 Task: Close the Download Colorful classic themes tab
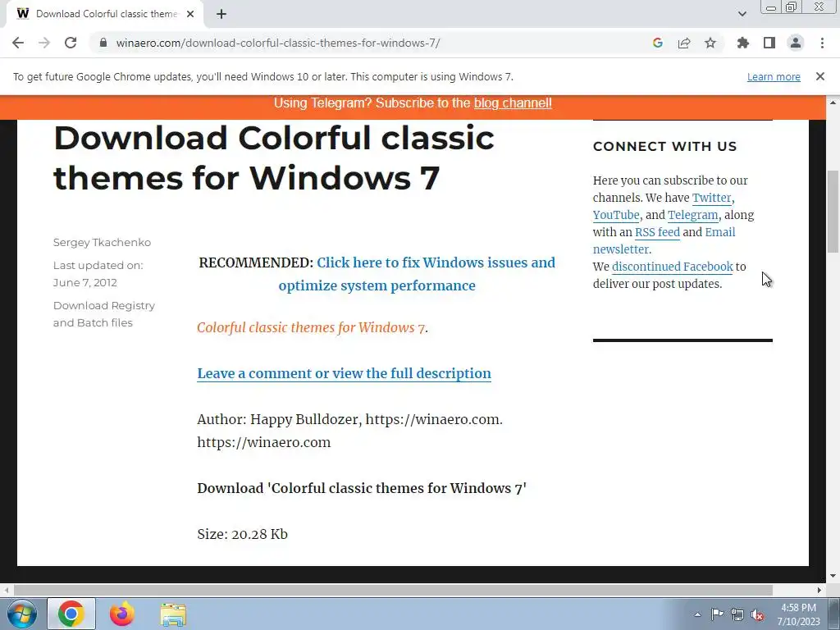(190, 14)
